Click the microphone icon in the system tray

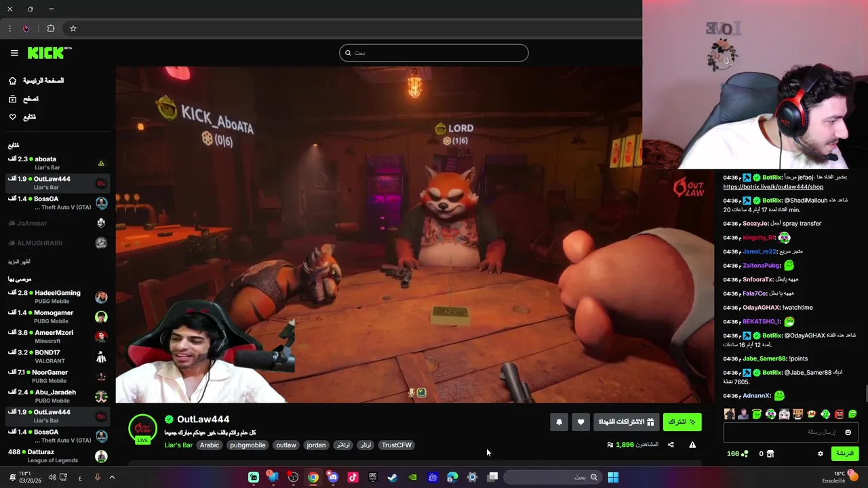[97, 477]
